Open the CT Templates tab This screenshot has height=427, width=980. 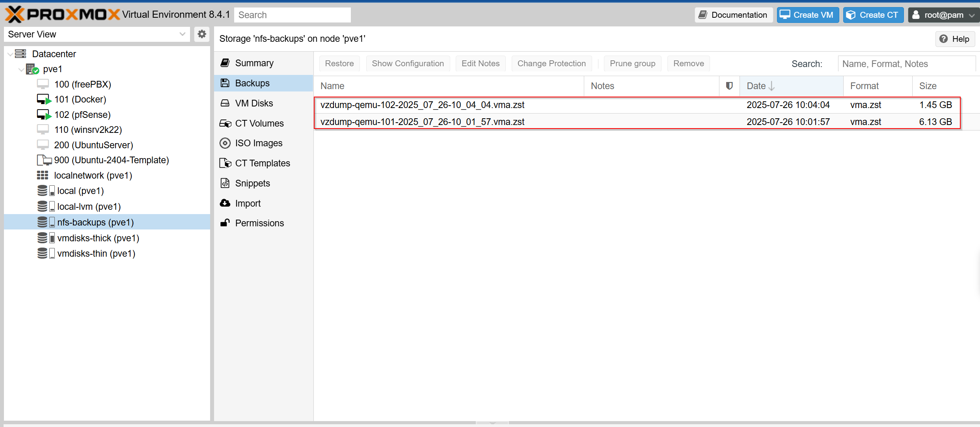(x=263, y=163)
